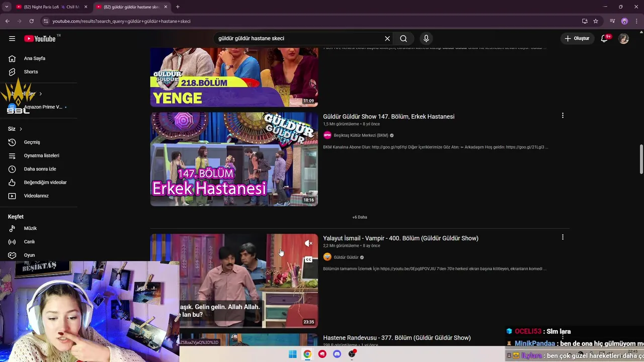
Task: Open the Erkek Hastanesi 147. Bölüm thumbnail
Action: 234,159
